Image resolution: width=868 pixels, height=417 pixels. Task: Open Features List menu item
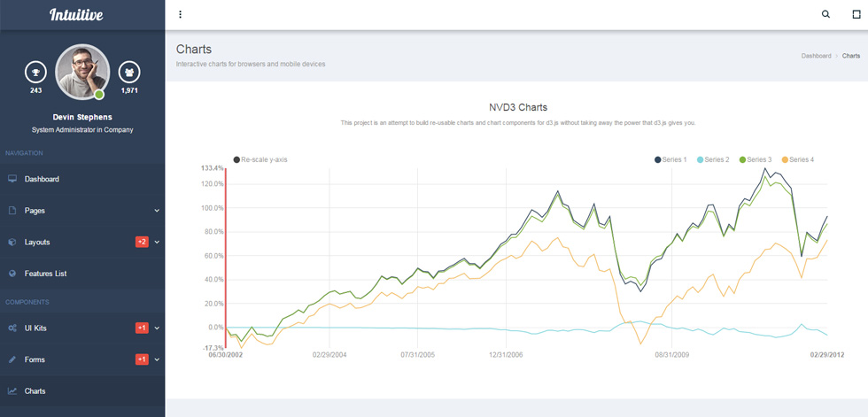(82, 274)
